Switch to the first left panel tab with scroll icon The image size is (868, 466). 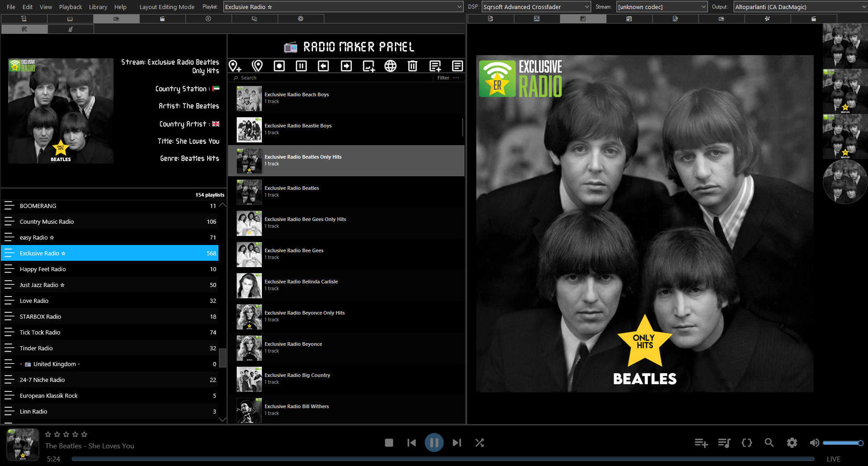click(24, 19)
